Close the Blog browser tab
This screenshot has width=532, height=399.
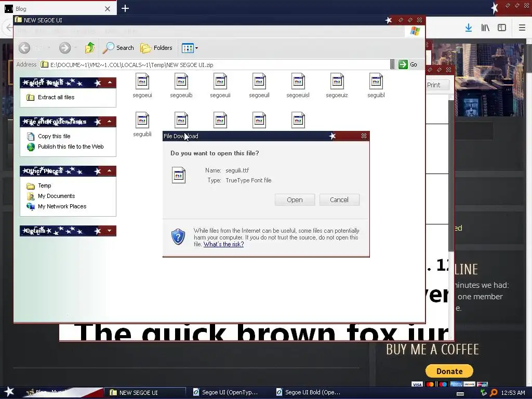click(108, 9)
